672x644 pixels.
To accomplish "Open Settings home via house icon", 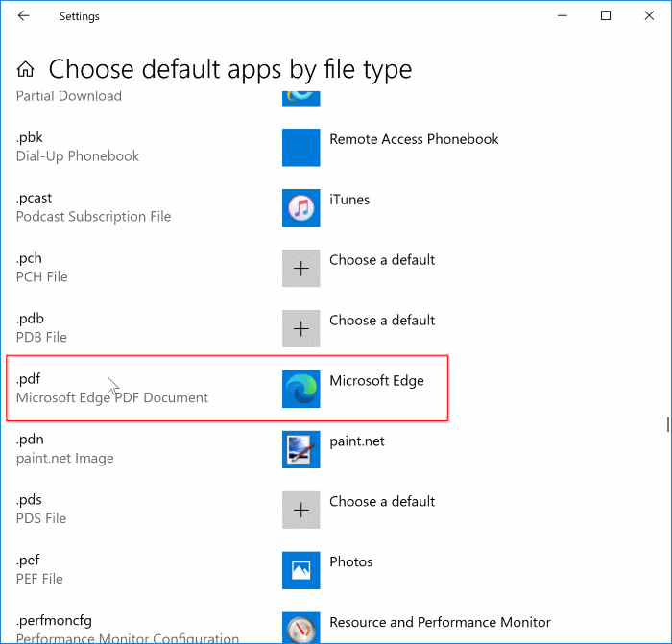I will pos(25,69).
